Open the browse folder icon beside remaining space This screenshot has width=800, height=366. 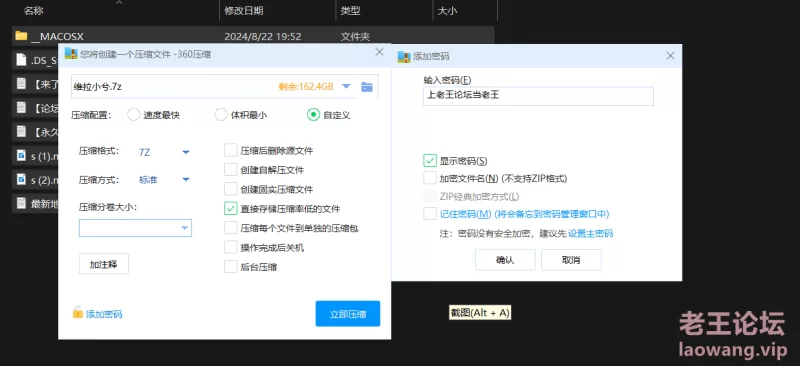tap(367, 87)
